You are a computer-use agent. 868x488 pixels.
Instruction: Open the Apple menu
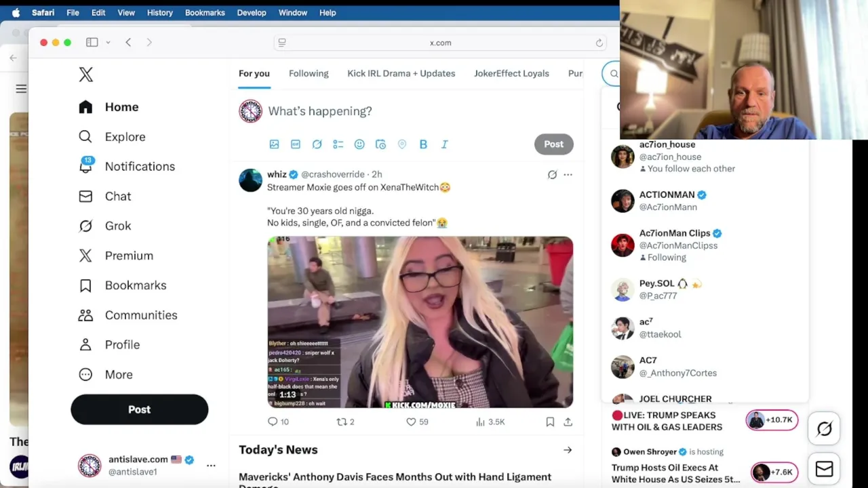pos(16,12)
